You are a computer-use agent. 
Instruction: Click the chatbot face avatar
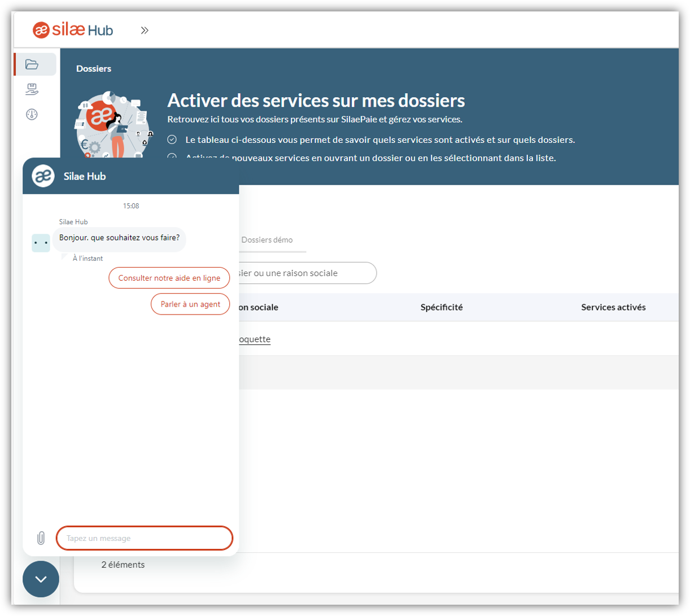[x=41, y=243]
